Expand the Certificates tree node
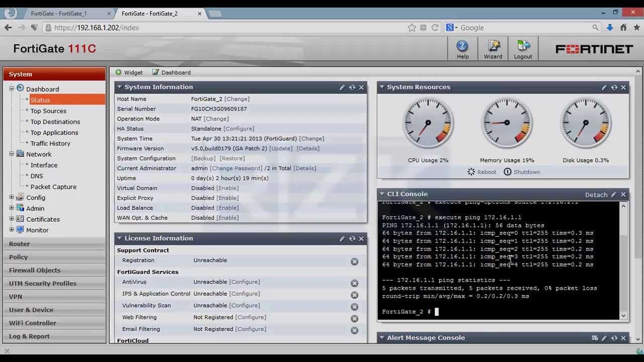644x362 pixels. [x=12, y=219]
